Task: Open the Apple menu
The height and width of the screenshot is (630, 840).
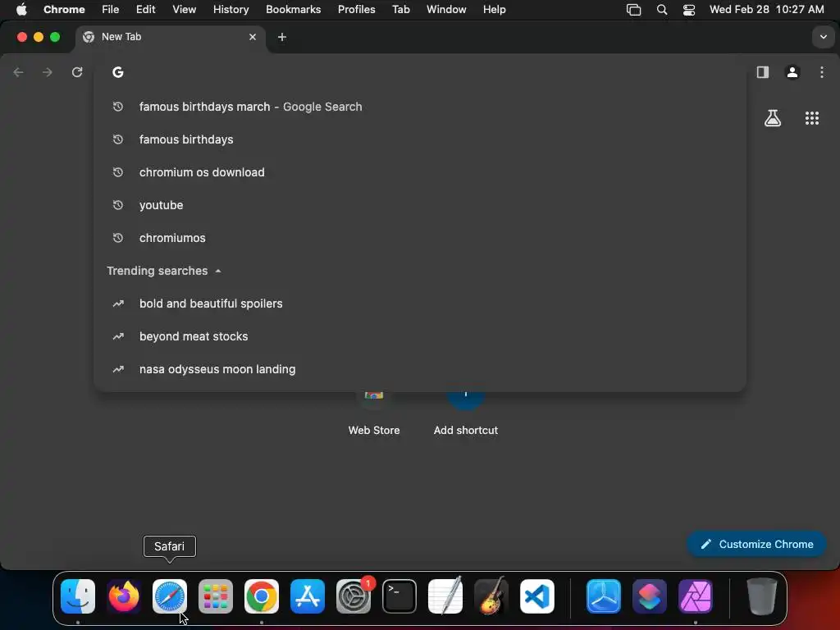Action: pos(21,10)
